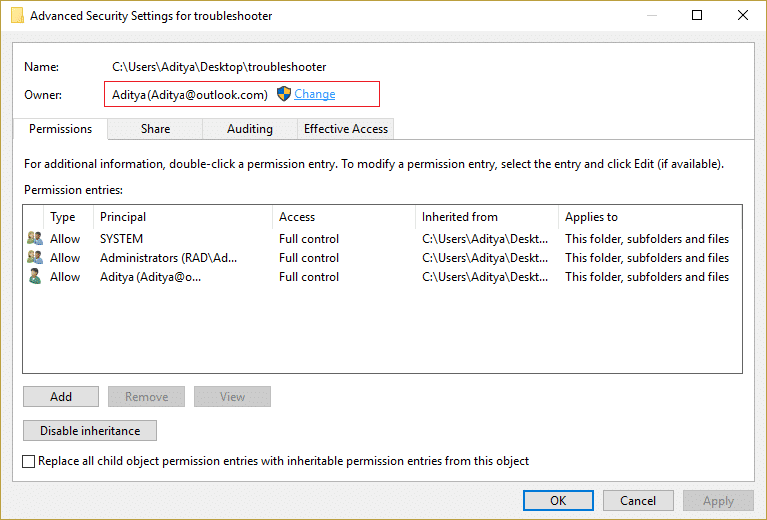The height and width of the screenshot is (520, 767).
Task: Select the SYSTEM Full control permission entry
Action: tap(382, 239)
